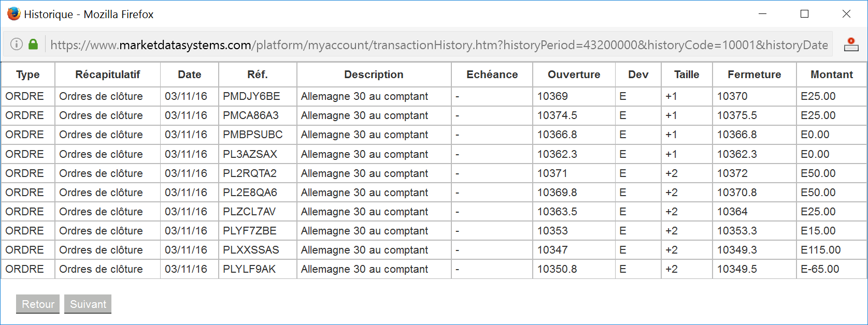Click the site information (i) icon

coord(17,45)
